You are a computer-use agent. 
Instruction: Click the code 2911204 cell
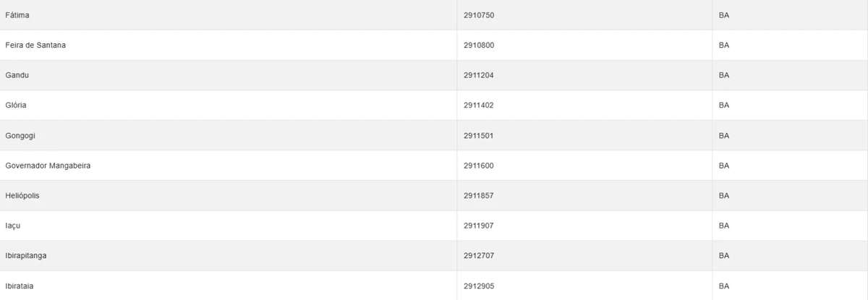479,75
